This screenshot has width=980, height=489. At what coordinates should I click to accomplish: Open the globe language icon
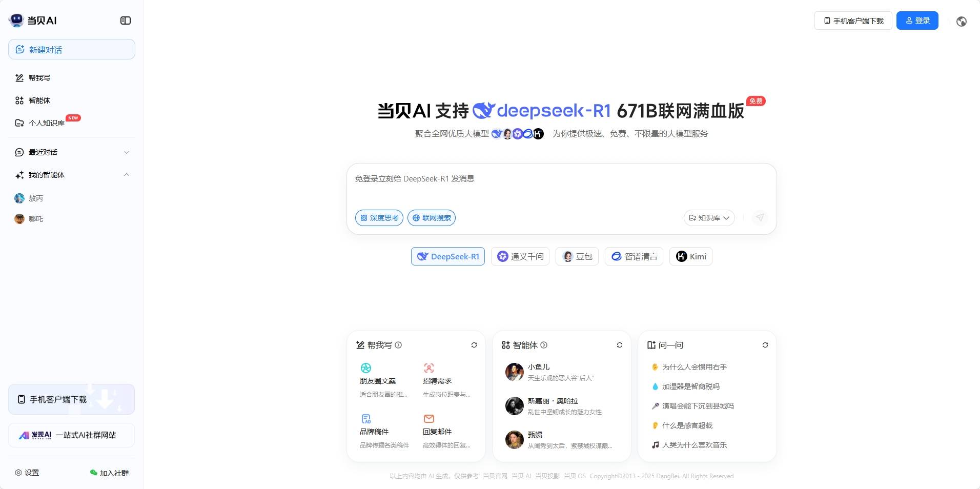tap(962, 21)
